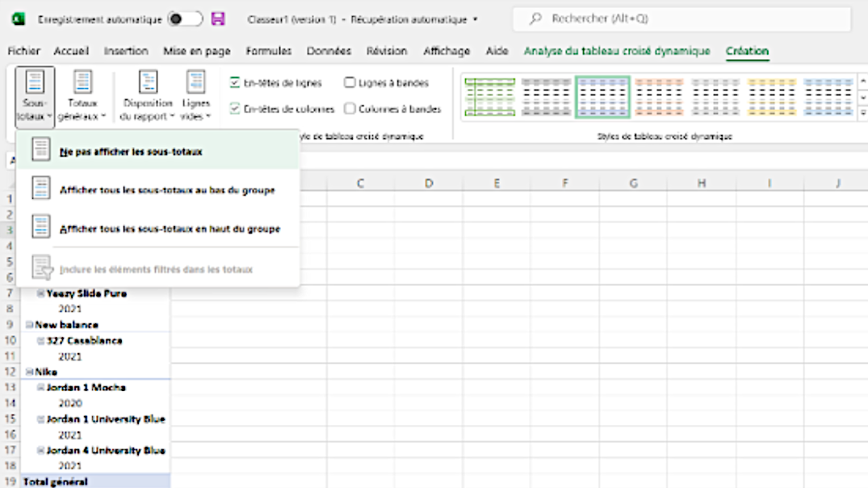Enable the Colonnes à bandes checkbox

click(350, 108)
